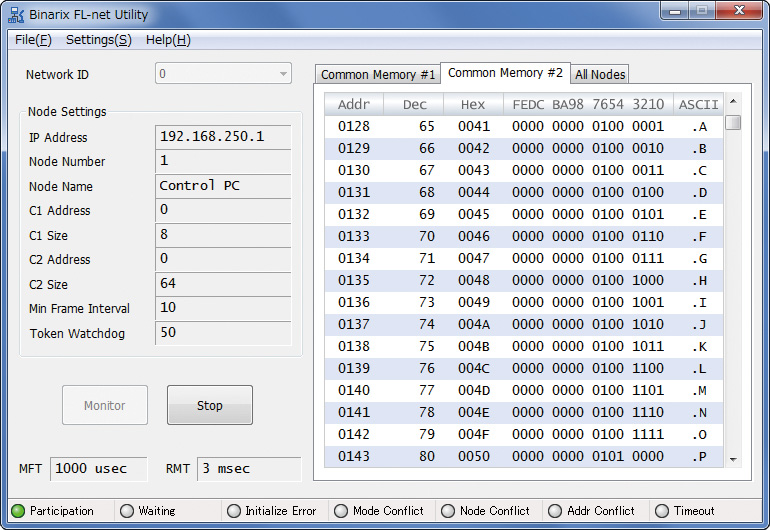Click the scroll up arrow of memory table
This screenshot has width=770, height=530.
point(733,102)
